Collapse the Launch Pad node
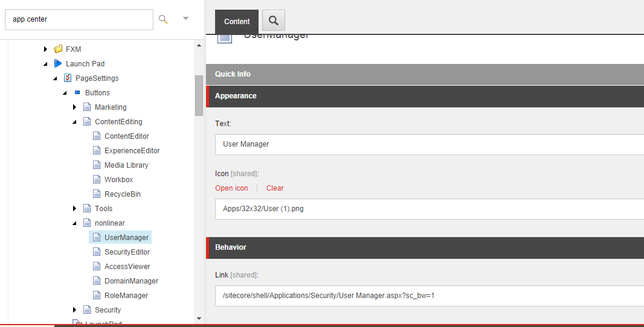644x327 pixels. pyautogui.click(x=45, y=64)
